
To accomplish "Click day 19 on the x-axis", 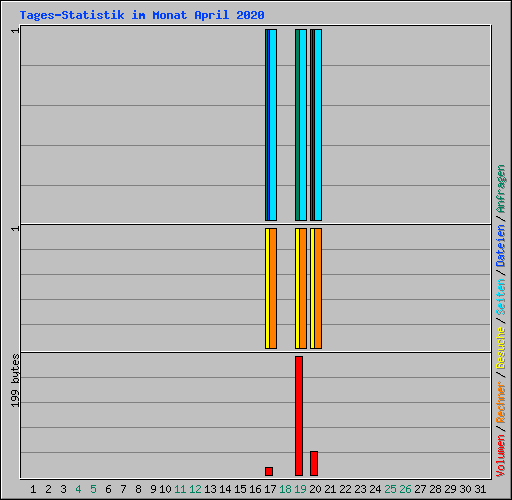I will click(x=300, y=489).
